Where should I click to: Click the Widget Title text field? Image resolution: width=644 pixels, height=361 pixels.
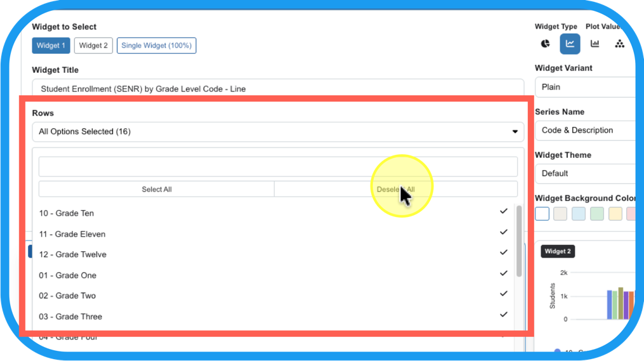tap(278, 89)
